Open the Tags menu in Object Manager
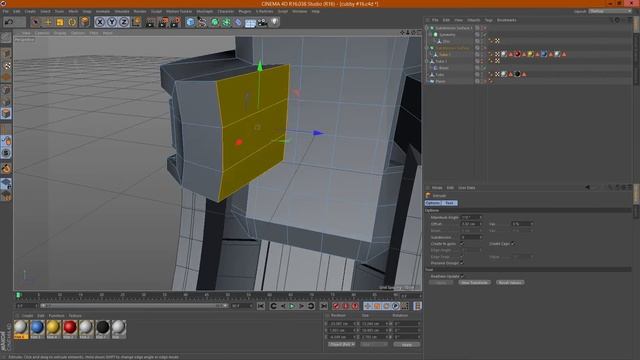 point(489,20)
